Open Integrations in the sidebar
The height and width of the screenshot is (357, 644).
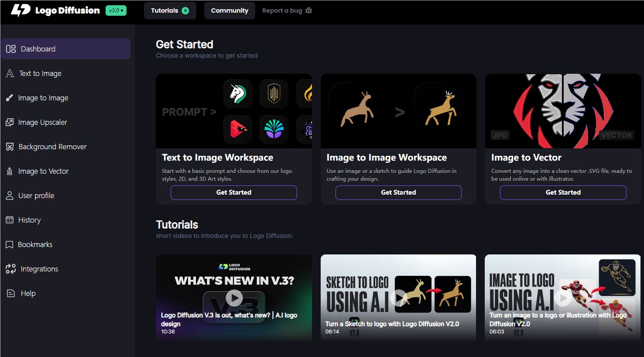pos(39,269)
